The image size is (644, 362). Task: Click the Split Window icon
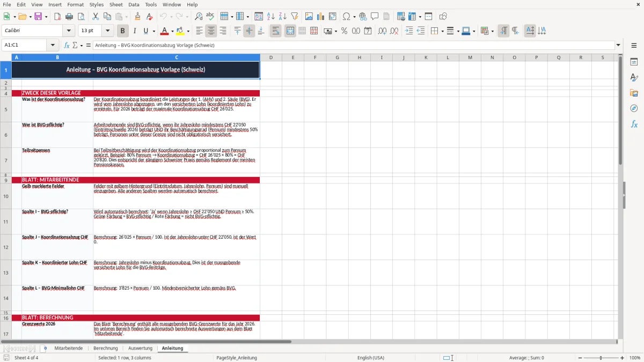tap(428, 17)
